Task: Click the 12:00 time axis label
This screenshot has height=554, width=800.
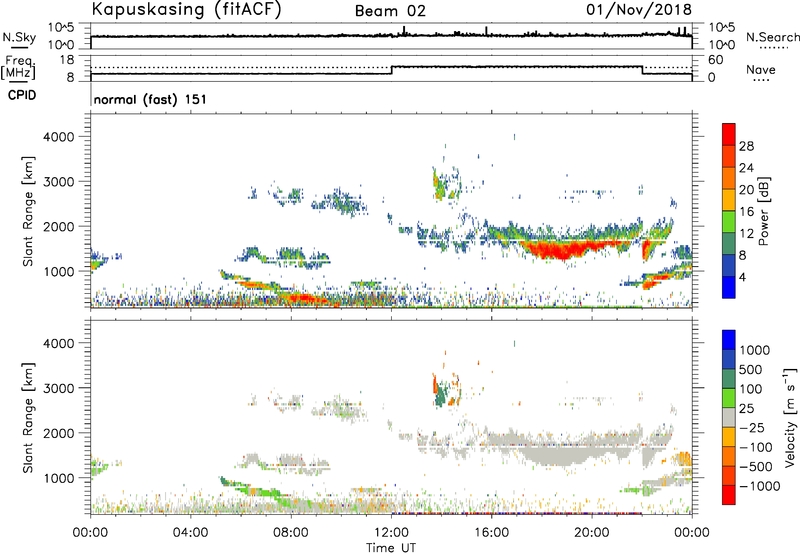Action: (391, 533)
